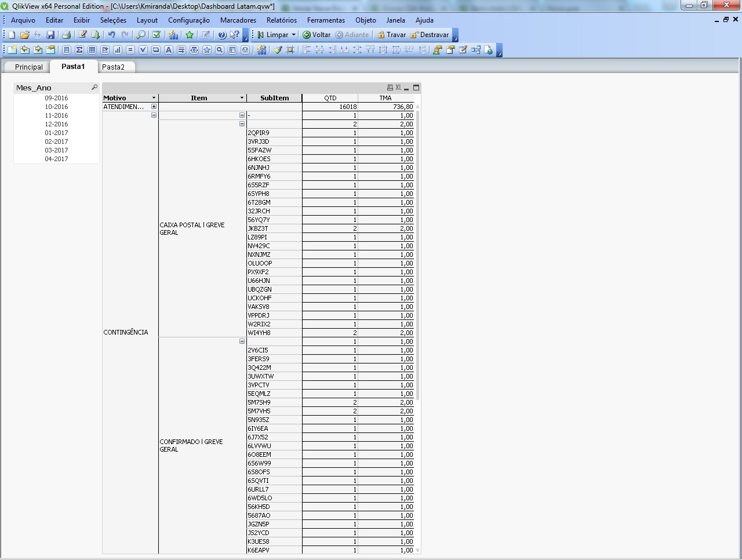Save the document with the floppy icon
The image size is (742, 560).
[x=50, y=35]
